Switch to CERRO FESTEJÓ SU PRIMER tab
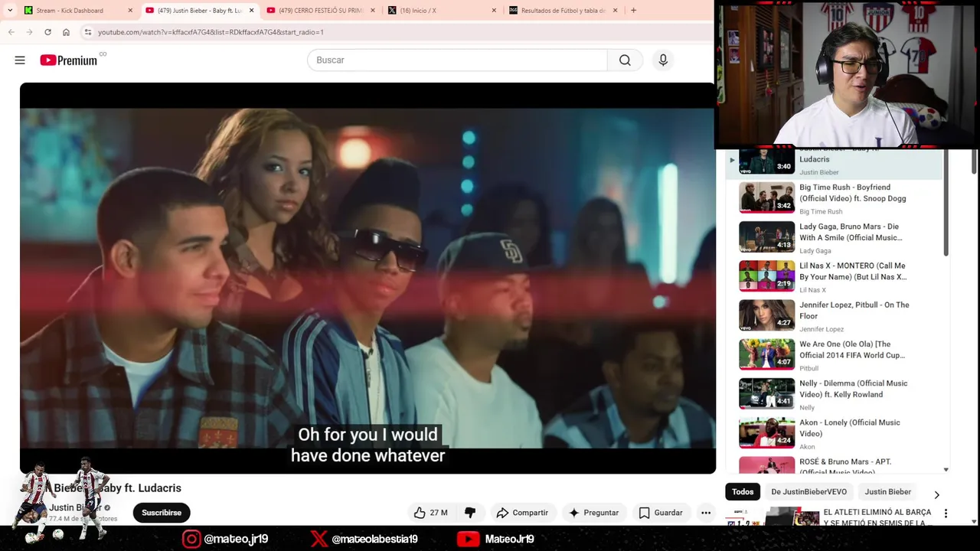The image size is (980, 551). coord(321,11)
